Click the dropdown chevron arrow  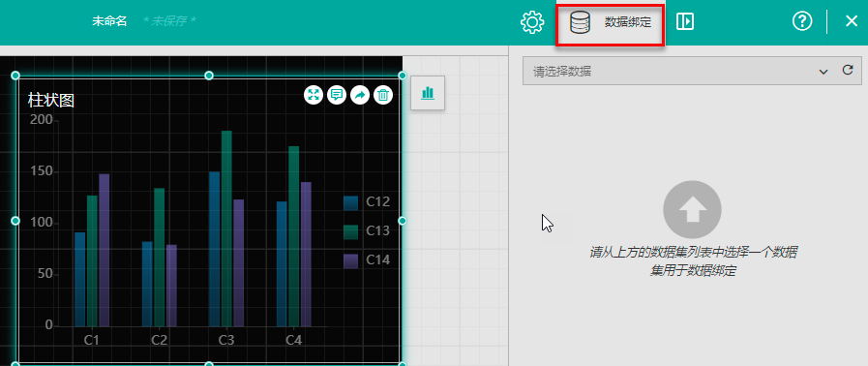coord(823,72)
